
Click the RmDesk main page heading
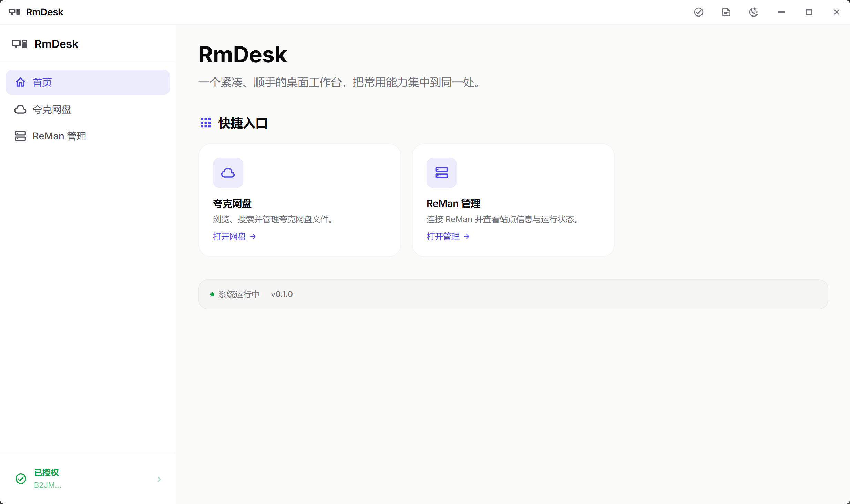tap(243, 54)
